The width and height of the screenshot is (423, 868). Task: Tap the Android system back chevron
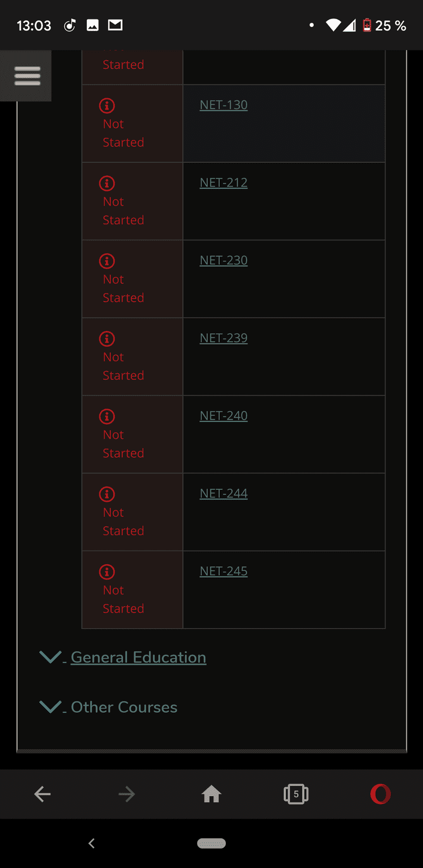pos(92,843)
